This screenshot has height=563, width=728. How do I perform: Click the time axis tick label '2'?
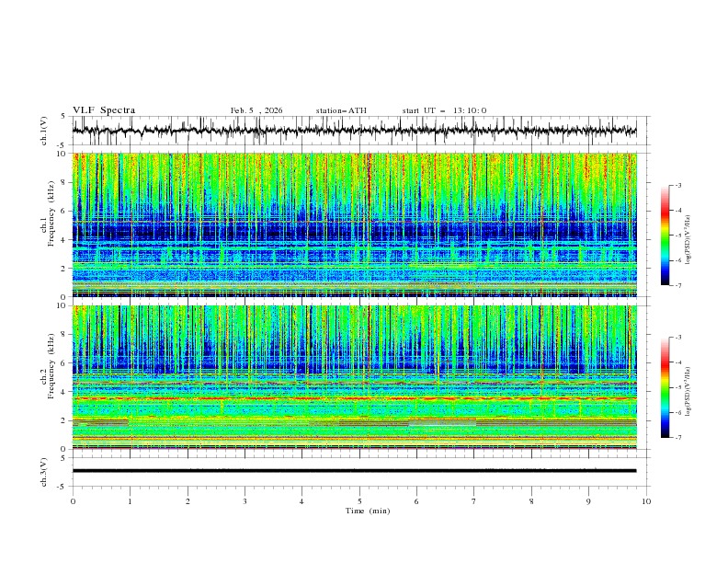pyautogui.click(x=188, y=501)
